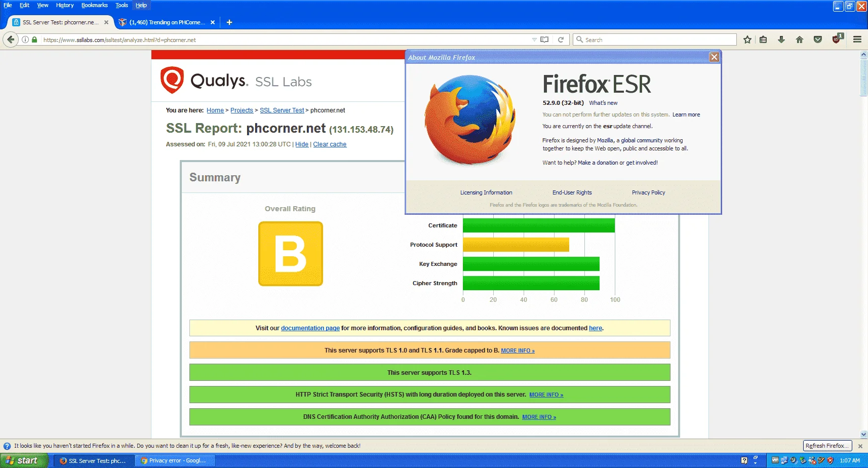
Task: Open the Firefox hamburger menu
Action: tap(857, 40)
